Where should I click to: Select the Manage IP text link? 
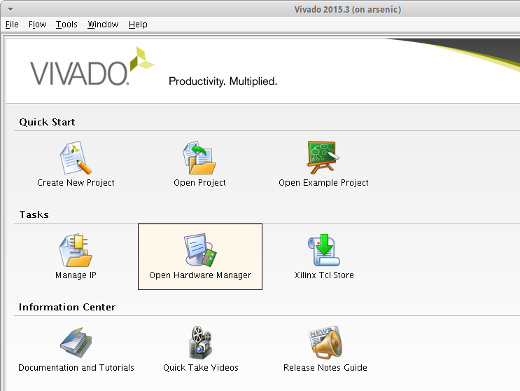[x=76, y=275]
